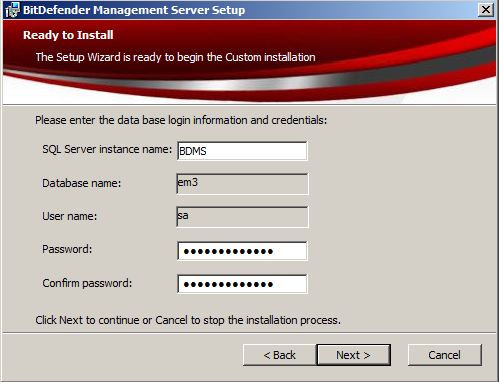
Task: Click the 'Please enter the data base login' text
Action: (x=181, y=120)
